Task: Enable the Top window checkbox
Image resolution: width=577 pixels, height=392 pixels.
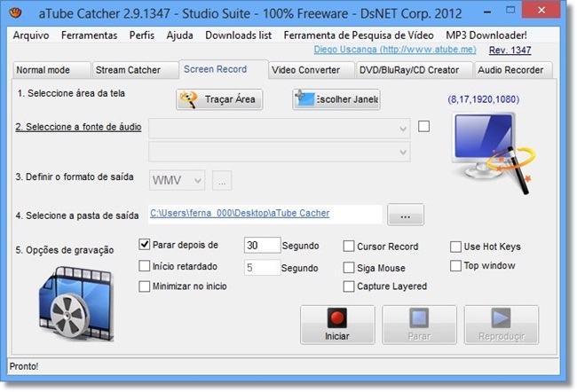Action: point(455,265)
